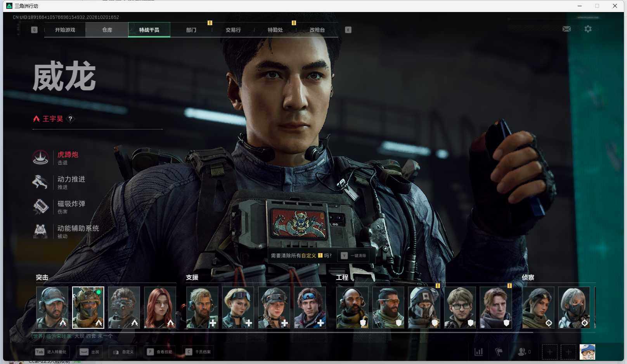This screenshot has height=364, width=627.
Task: Open the 交易行 tab
Action: [x=233, y=30]
